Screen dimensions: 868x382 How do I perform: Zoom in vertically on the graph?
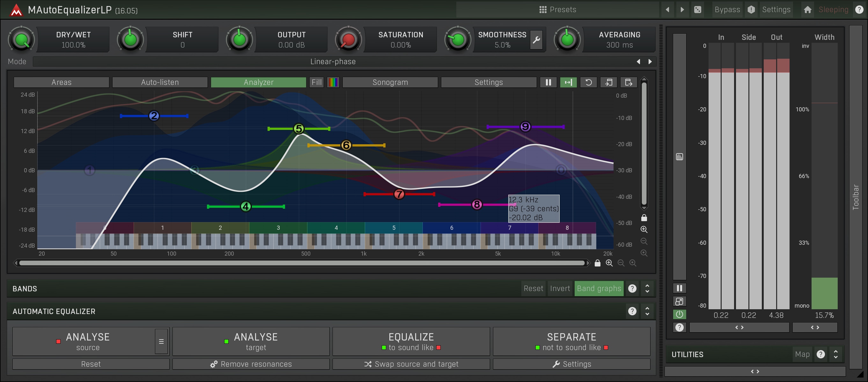644,229
